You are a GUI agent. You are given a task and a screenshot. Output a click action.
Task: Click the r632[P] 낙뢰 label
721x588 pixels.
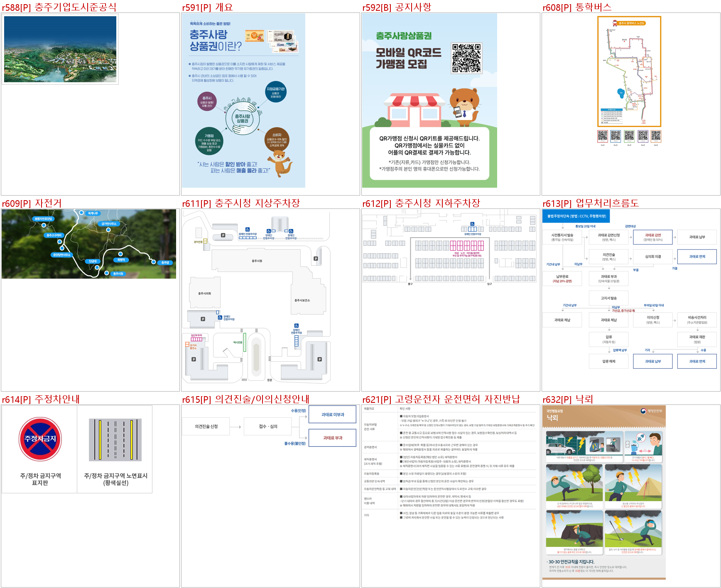click(568, 399)
